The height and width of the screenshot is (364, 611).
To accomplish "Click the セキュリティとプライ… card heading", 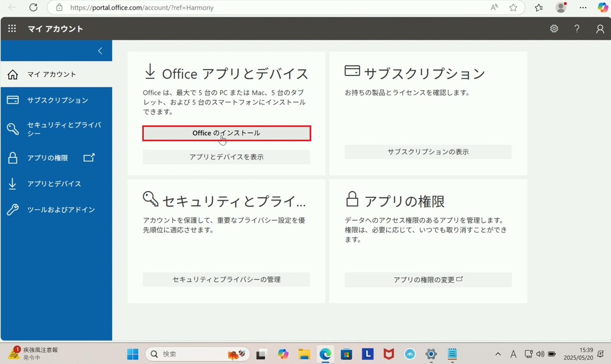I will tap(234, 201).
